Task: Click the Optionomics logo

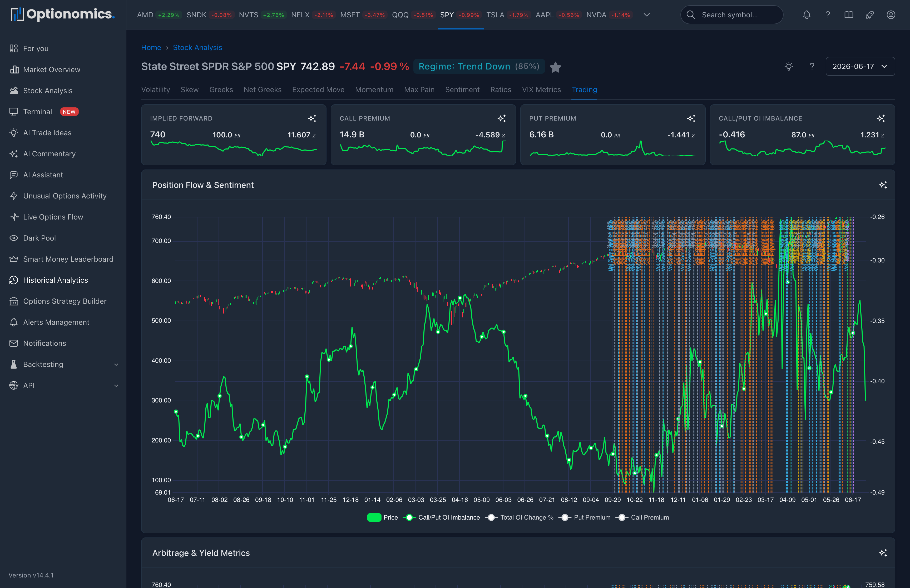Action: coord(63,14)
